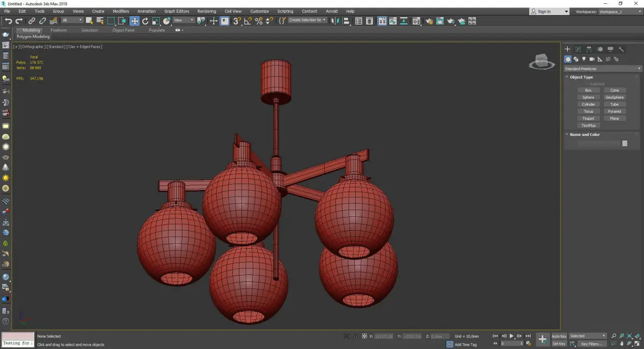The image size is (644, 349).
Task: Create a Teapot primitive button
Action: [x=588, y=119]
